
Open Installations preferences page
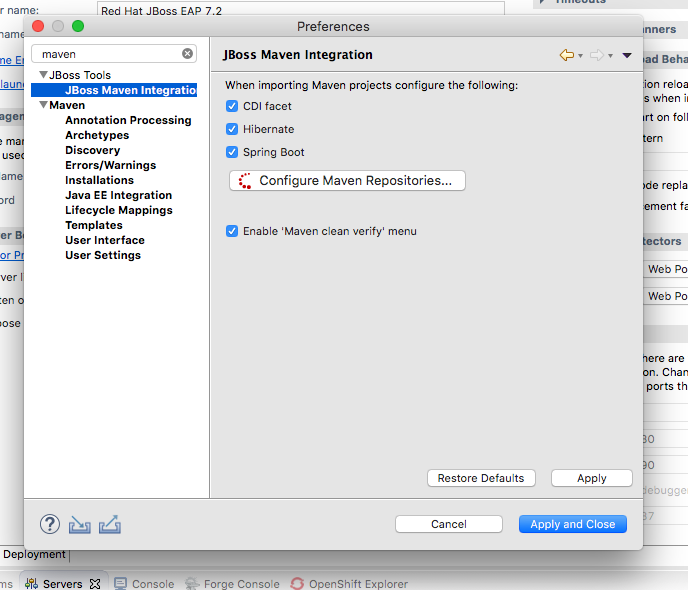click(x=99, y=180)
